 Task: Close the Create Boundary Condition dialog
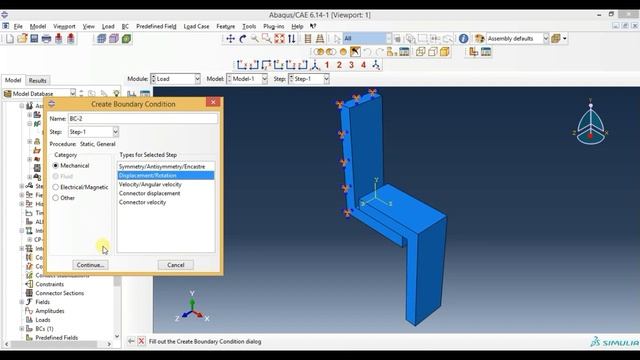click(213, 102)
